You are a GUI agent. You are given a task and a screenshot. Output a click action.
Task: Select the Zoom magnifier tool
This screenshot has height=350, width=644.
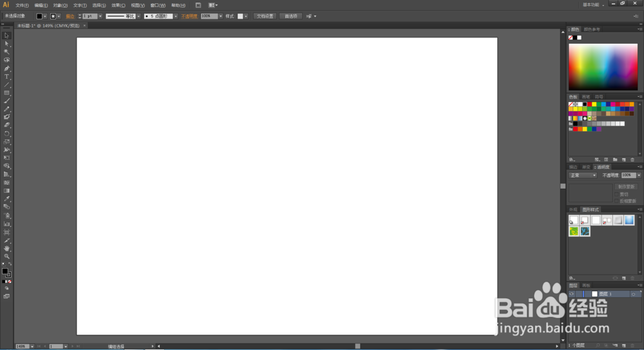(x=6, y=257)
